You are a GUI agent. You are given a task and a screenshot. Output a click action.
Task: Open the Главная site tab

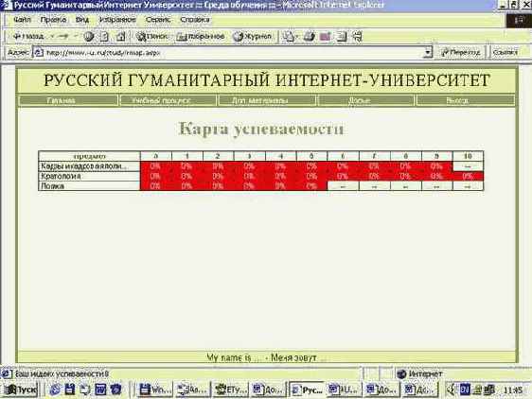click(68, 100)
